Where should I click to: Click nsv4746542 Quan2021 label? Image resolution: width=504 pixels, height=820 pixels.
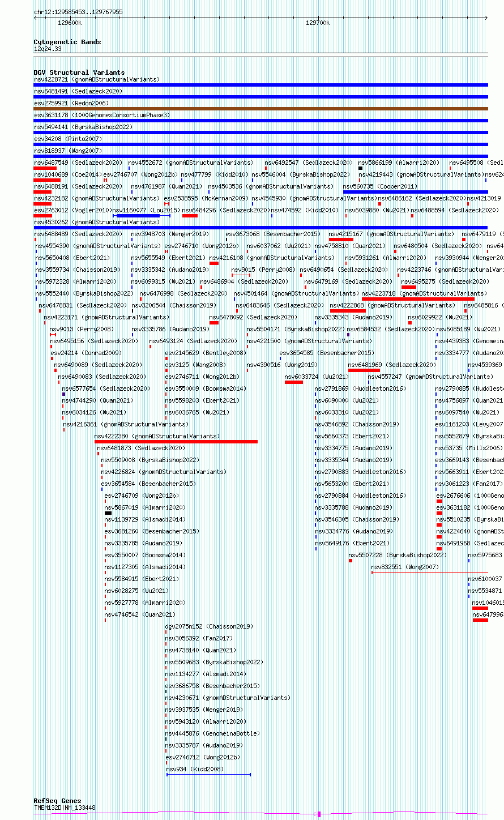(x=140, y=614)
